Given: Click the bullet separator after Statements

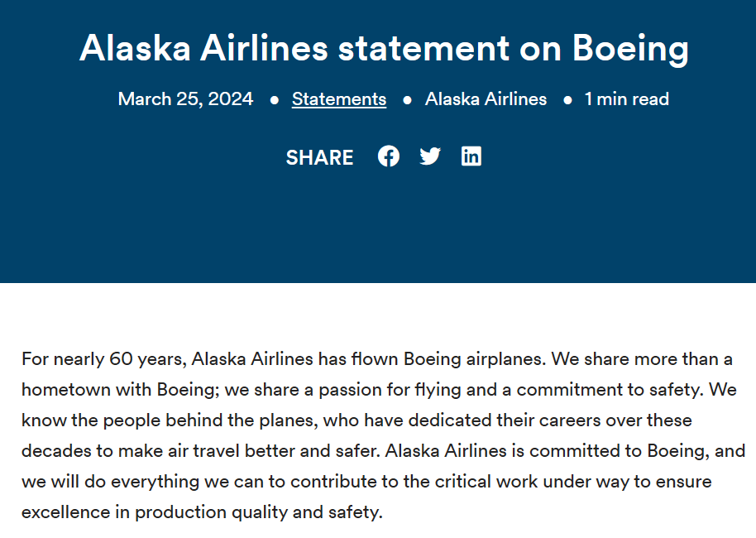Looking at the screenshot, I should [407, 100].
